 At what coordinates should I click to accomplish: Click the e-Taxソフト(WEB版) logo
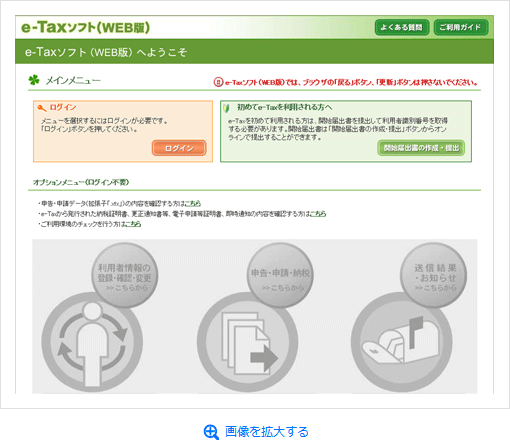(x=85, y=27)
